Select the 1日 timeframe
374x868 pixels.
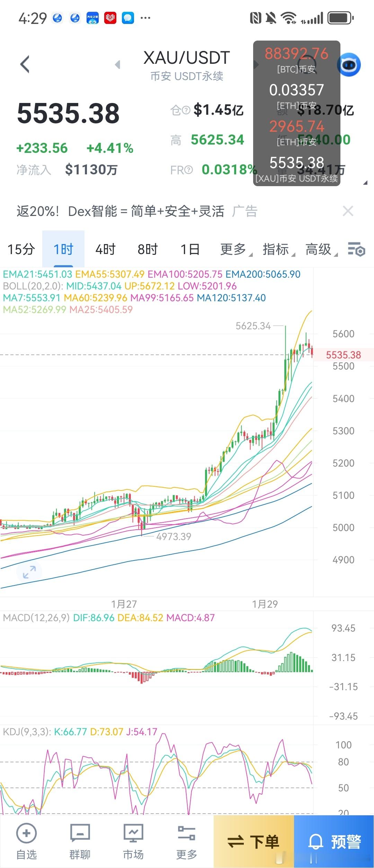pyautogui.click(x=190, y=249)
